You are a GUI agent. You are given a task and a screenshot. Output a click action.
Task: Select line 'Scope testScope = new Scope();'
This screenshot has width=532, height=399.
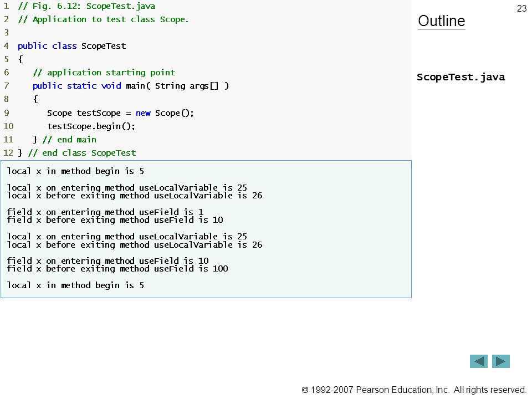point(120,112)
